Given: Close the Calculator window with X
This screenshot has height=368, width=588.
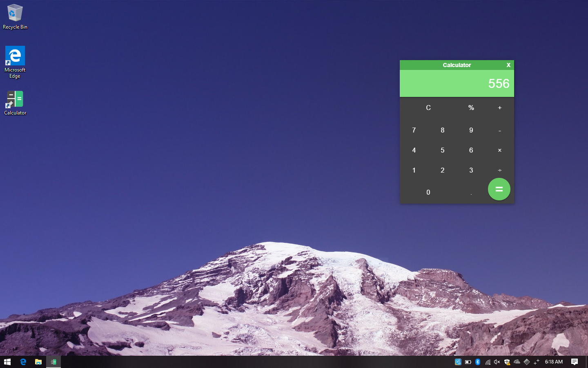Looking at the screenshot, I should [508, 65].
